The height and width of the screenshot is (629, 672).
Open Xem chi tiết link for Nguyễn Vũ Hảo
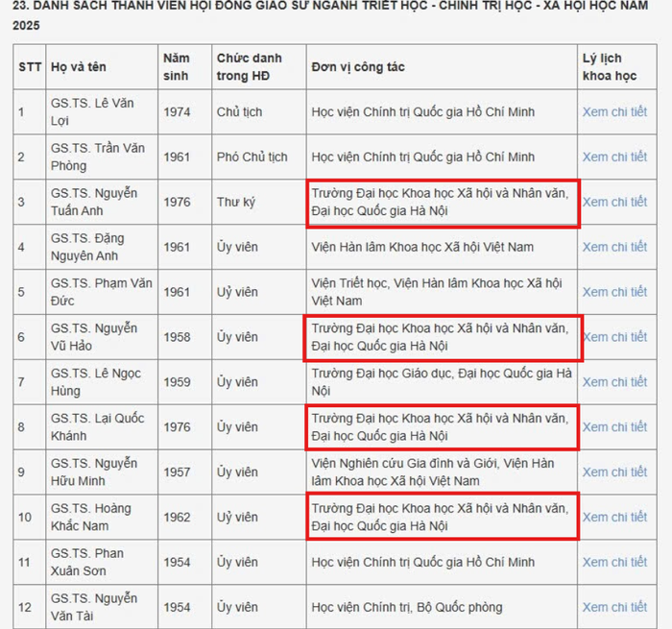[x=615, y=337]
